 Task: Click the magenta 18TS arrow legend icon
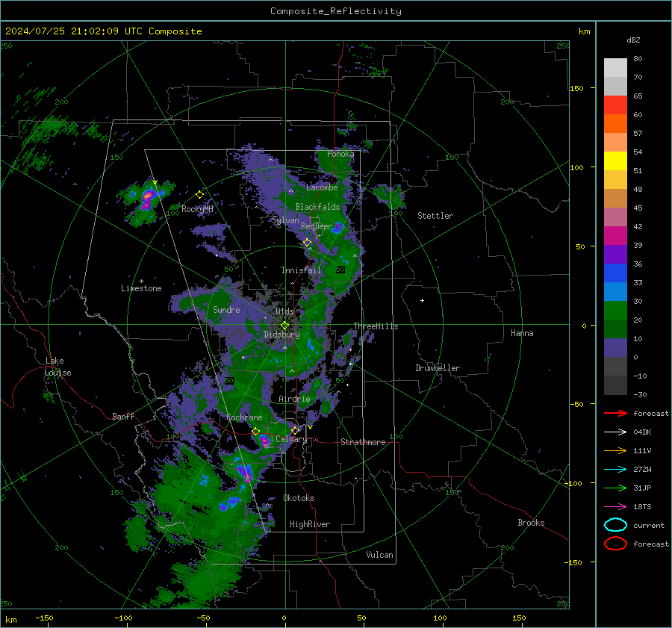(x=615, y=507)
